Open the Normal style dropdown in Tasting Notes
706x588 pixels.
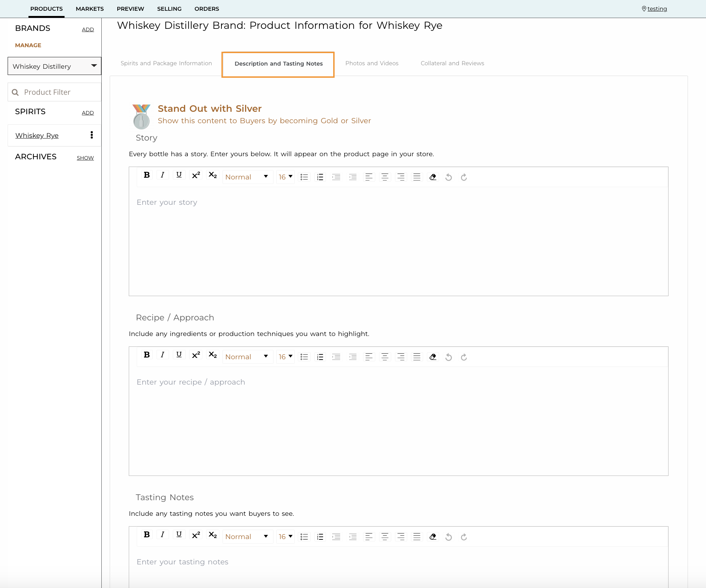point(247,536)
